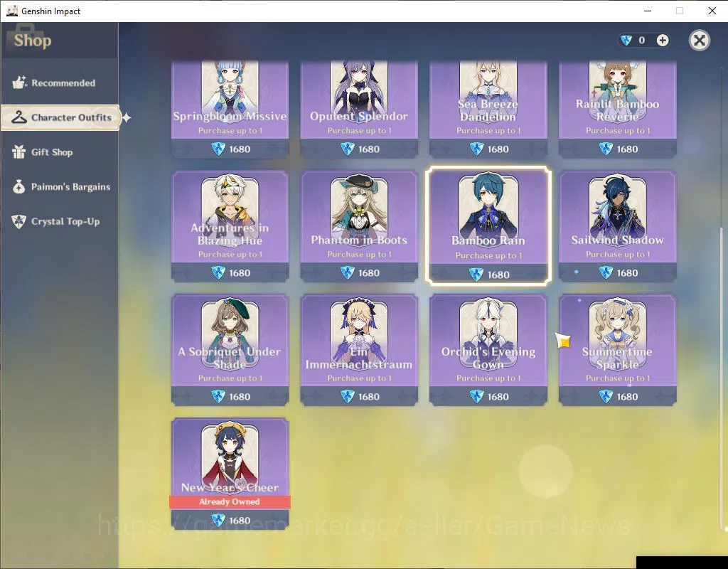Viewport: 728px width, 569px height.
Task: Select the Phantom in Boots outfit
Action: click(359, 225)
